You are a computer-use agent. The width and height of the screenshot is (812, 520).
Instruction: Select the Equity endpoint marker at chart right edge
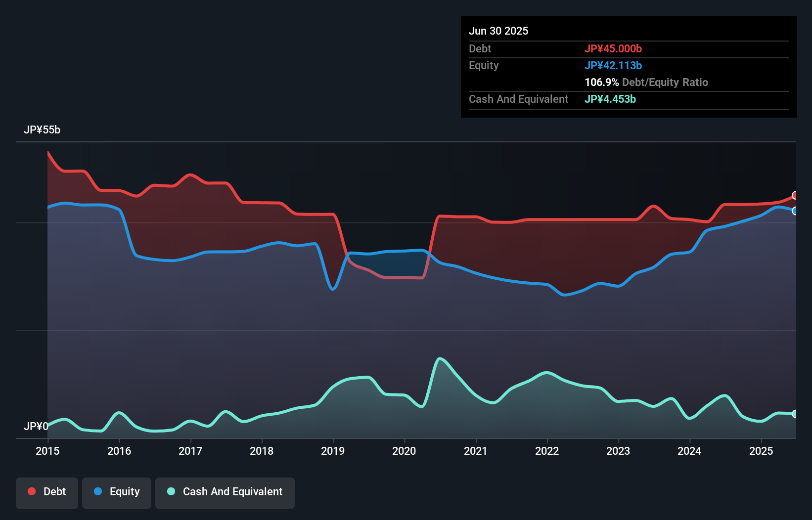click(x=795, y=212)
